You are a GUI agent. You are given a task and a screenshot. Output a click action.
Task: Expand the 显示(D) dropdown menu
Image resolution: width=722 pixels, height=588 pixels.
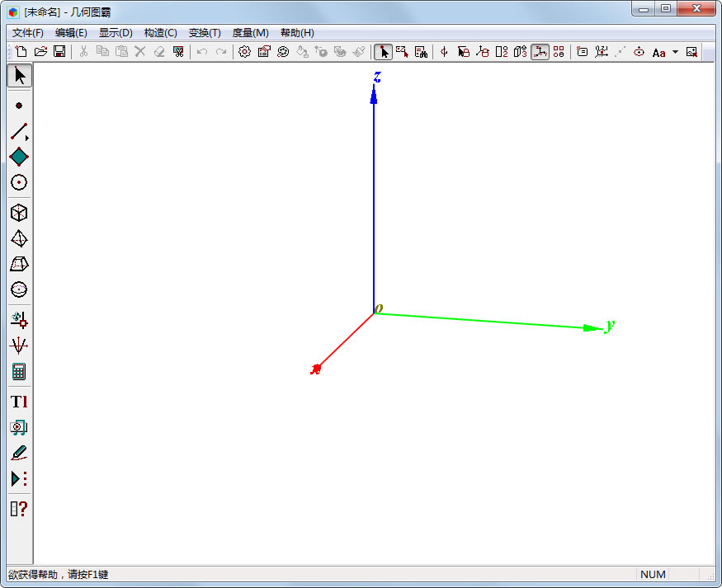point(116,33)
